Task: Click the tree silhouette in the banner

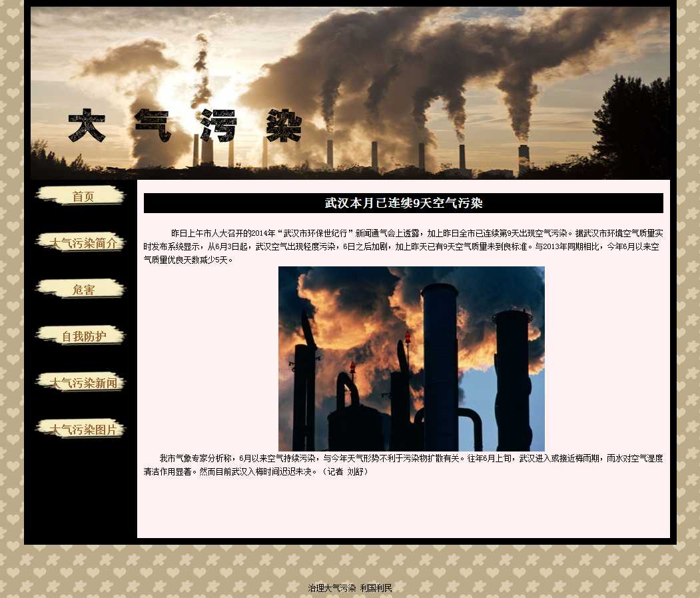Action: [631, 127]
